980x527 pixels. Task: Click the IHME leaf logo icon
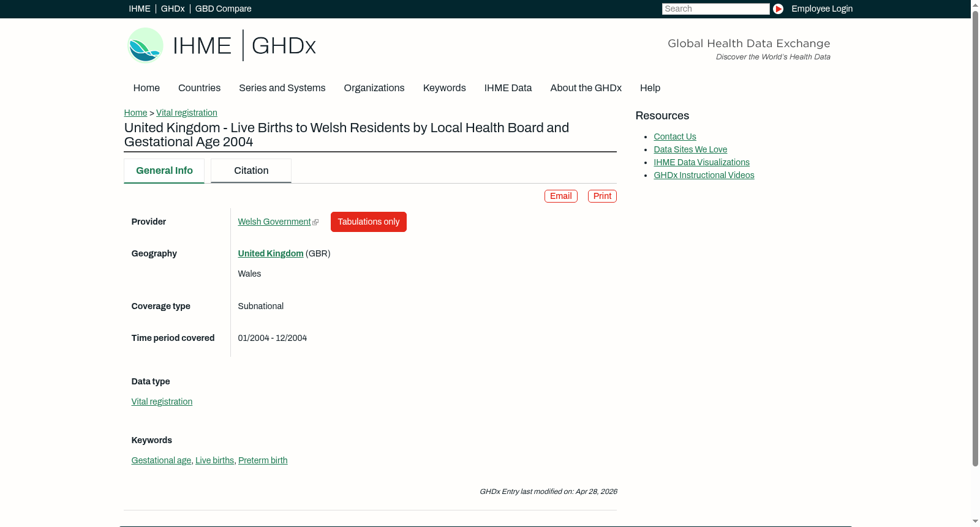[145, 45]
